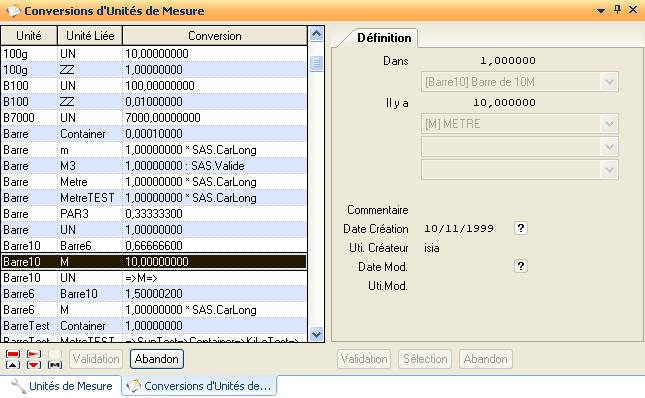This screenshot has width=645, height=398.
Task: Click the black M icon button
Action: 55,365
